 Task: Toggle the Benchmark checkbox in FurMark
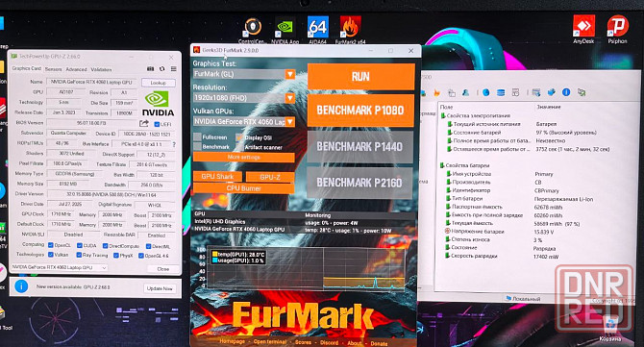point(197,146)
